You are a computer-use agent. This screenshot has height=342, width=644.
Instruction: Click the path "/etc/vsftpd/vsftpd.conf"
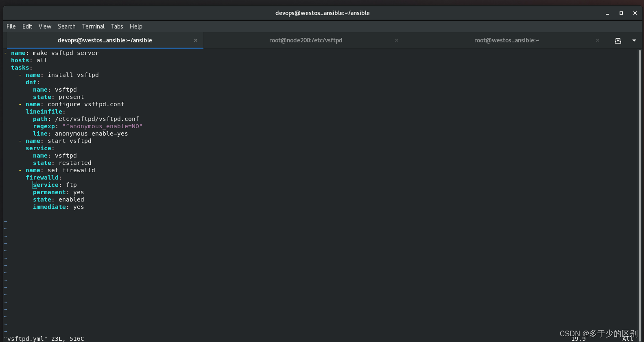tap(97, 119)
